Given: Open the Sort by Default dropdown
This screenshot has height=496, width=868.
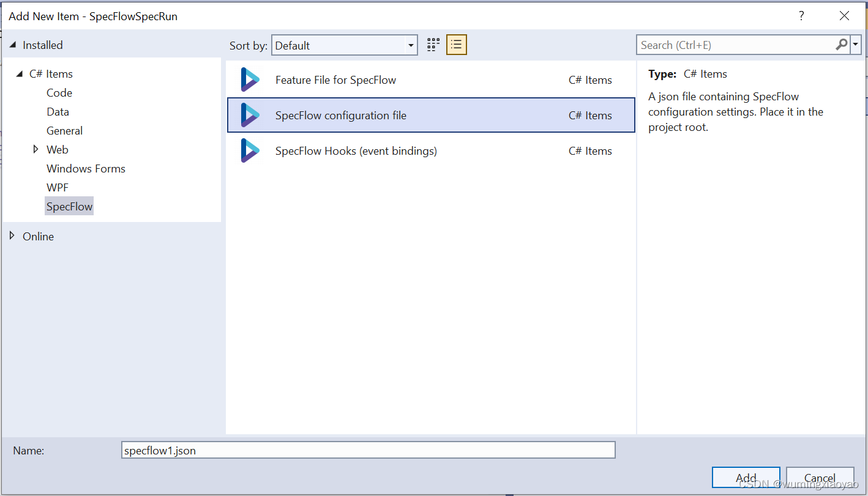Looking at the screenshot, I should click(x=345, y=45).
